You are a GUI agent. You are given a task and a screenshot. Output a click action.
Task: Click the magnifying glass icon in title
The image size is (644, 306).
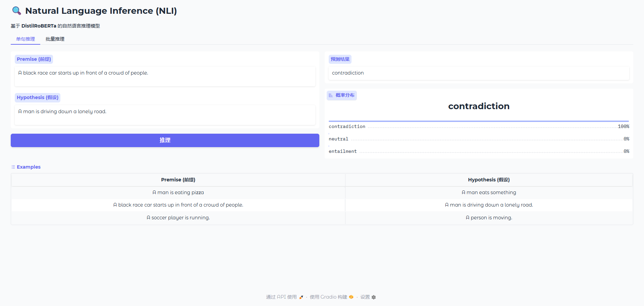[16, 11]
